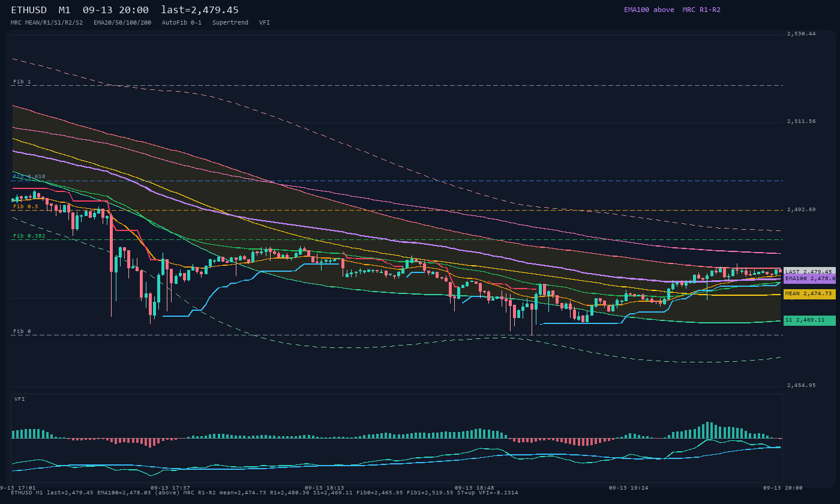
Task: Click the ETHUSD symbol in the chart title
Action: 29,10
